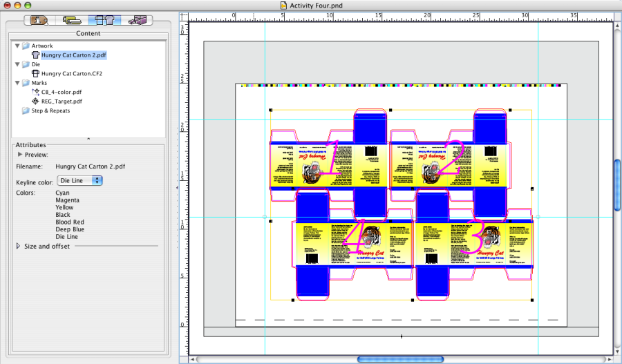Click the Activity Four.pnd document icon
The image size is (622, 364).
pos(283,6)
